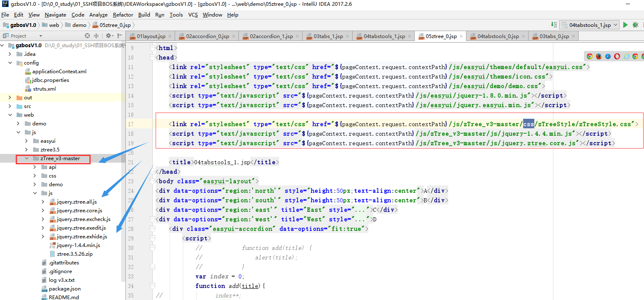
Task: Open the Navigate menu
Action: [55, 14]
